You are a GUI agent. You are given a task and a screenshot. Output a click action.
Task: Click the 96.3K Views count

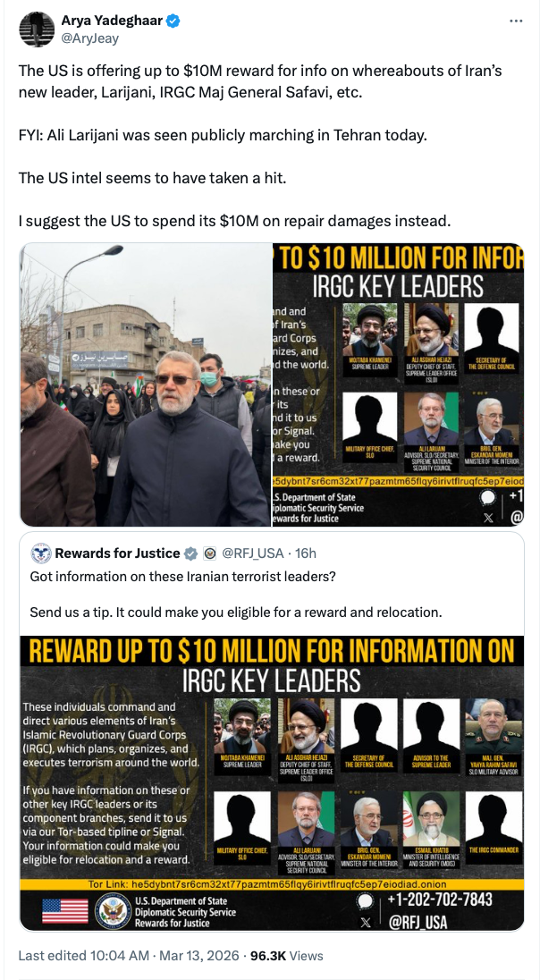286,956
